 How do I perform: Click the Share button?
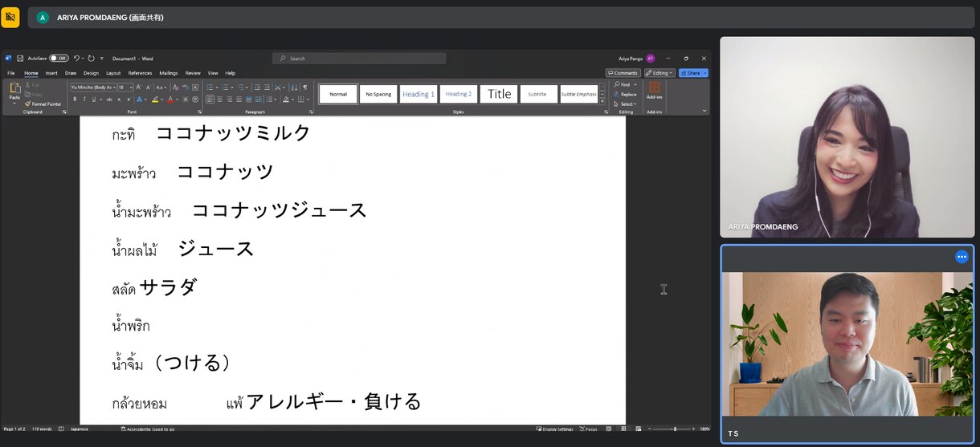coord(693,73)
